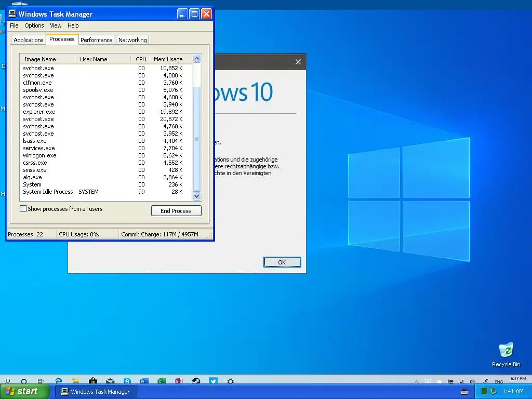
Task: Click the Windows Task Manager taskbar button
Action: click(96, 392)
